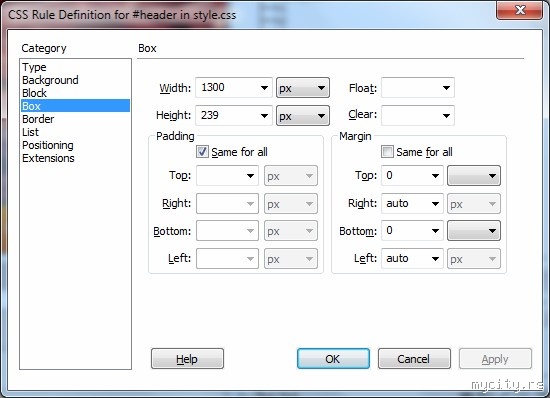
Task: Expand the Clear dropdown
Action: tap(418, 115)
